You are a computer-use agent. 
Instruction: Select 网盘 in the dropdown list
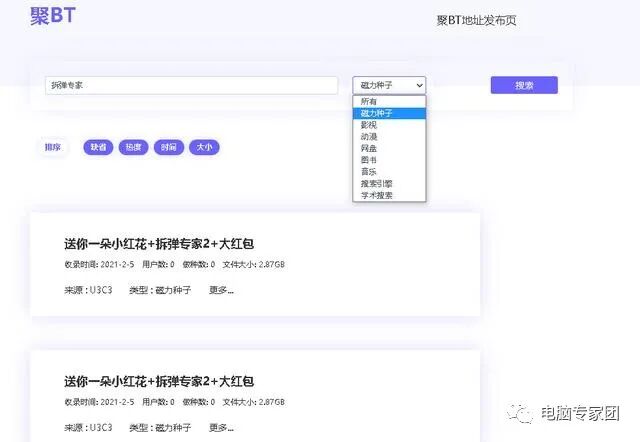(389, 148)
